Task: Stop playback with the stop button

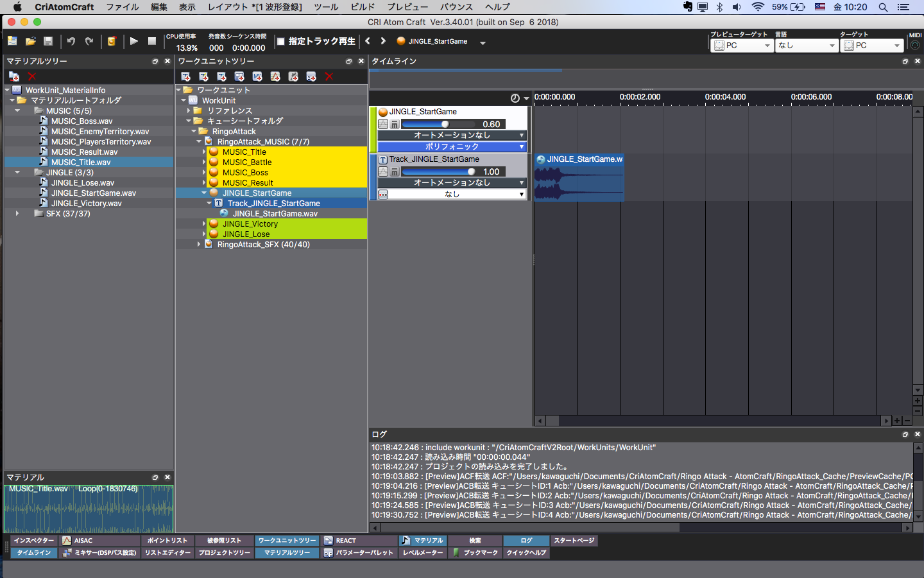Action: 152,41
